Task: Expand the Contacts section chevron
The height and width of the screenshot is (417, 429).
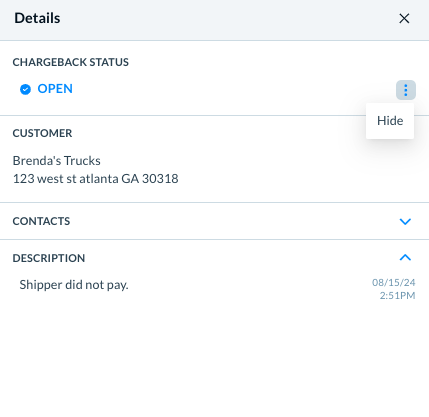Action: pos(405,221)
